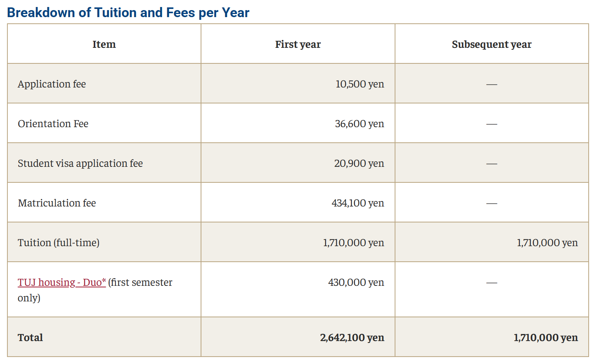
Task: Click the subsequent year total 1,710,000 yen
Action: [546, 338]
